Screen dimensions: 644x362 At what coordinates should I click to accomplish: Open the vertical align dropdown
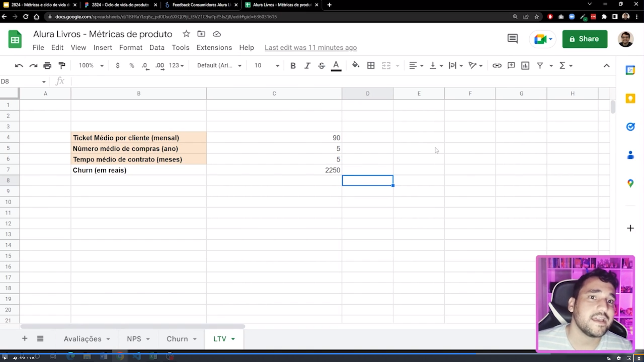(436, 66)
